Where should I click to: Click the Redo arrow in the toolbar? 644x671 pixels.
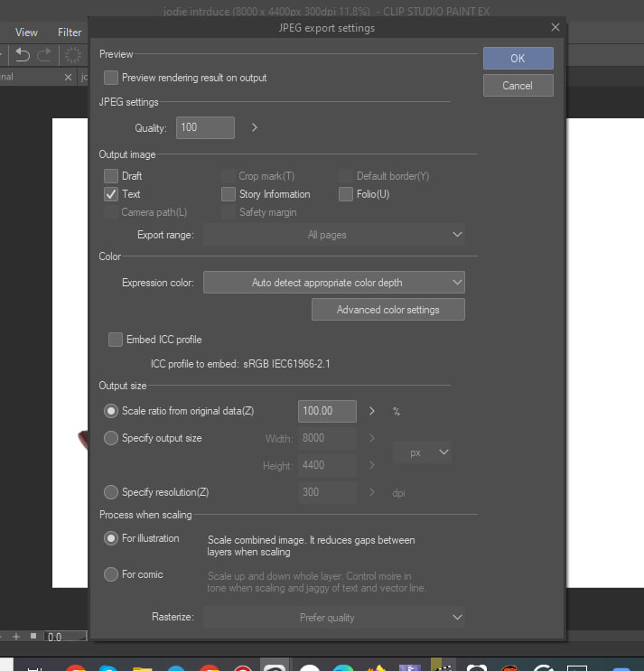pyautogui.click(x=45, y=55)
